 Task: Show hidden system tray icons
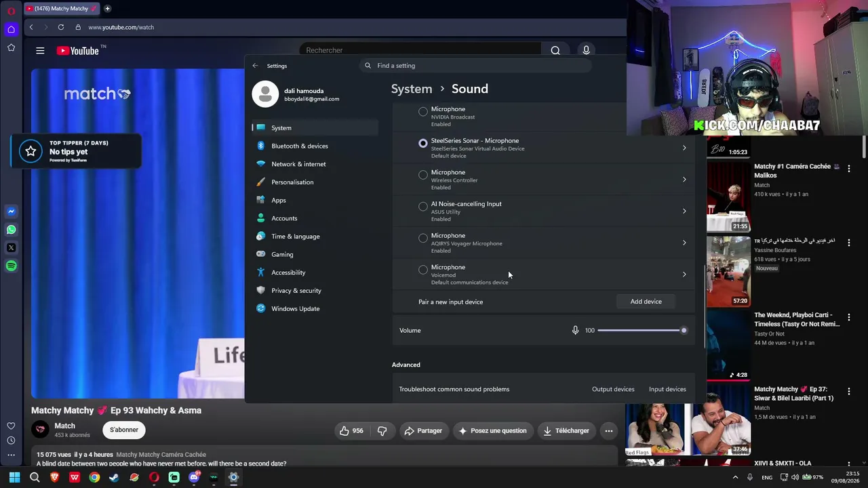click(x=735, y=477)
